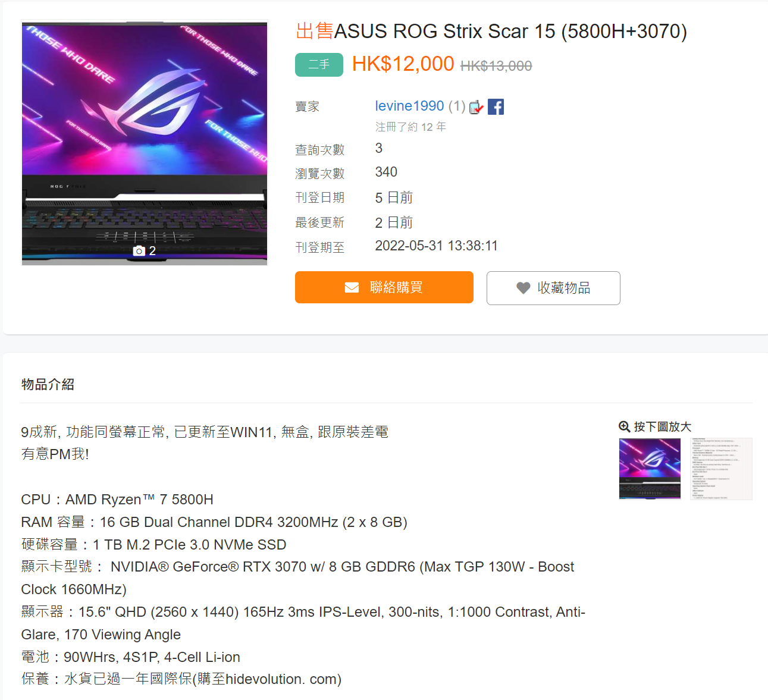Open the main ROG laptop product image

point(145,143)
